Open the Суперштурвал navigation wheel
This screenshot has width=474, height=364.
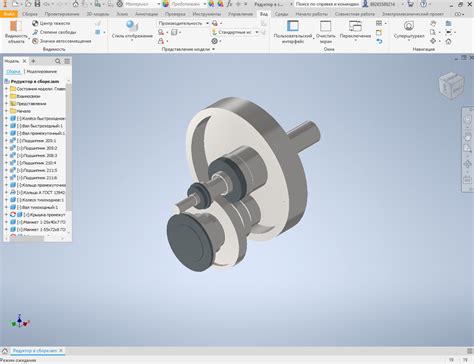[409, 26]
